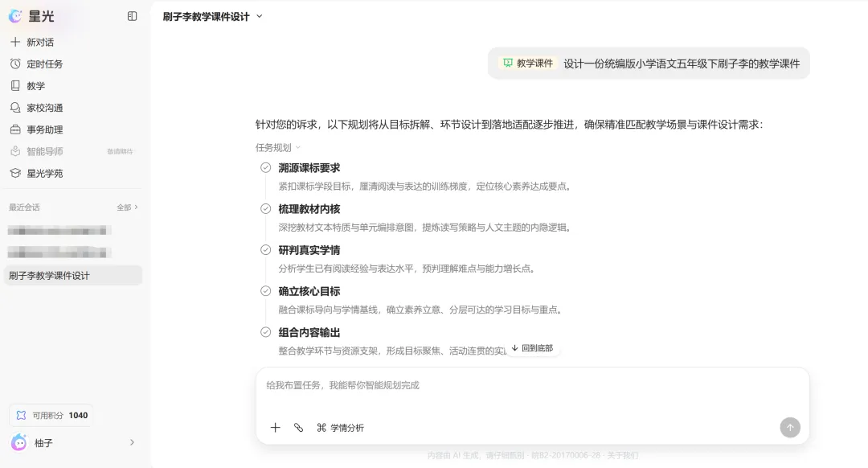Click the plus icon in input box

pos(275,427)
